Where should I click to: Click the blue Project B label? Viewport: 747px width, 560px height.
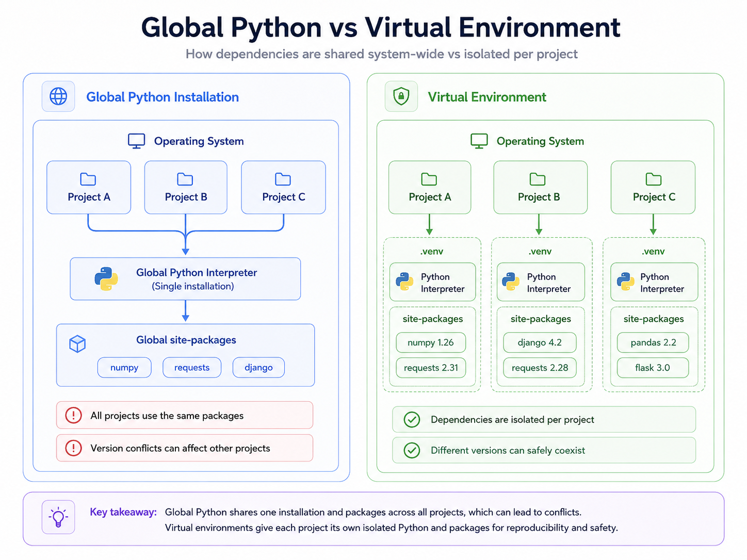(186, 197)
